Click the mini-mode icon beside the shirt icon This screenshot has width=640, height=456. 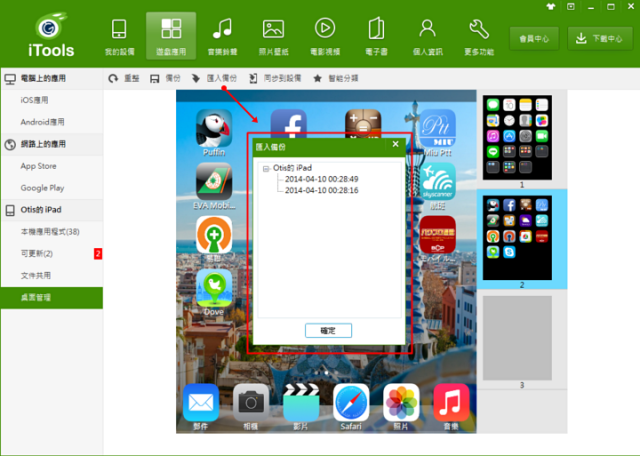[x=571, y=7]
